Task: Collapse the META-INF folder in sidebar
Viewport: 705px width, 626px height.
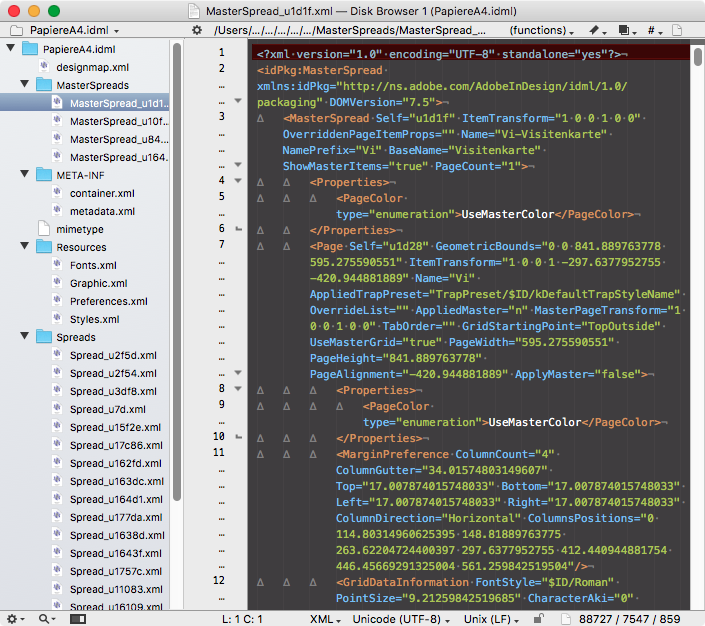Action: point(26,175)
